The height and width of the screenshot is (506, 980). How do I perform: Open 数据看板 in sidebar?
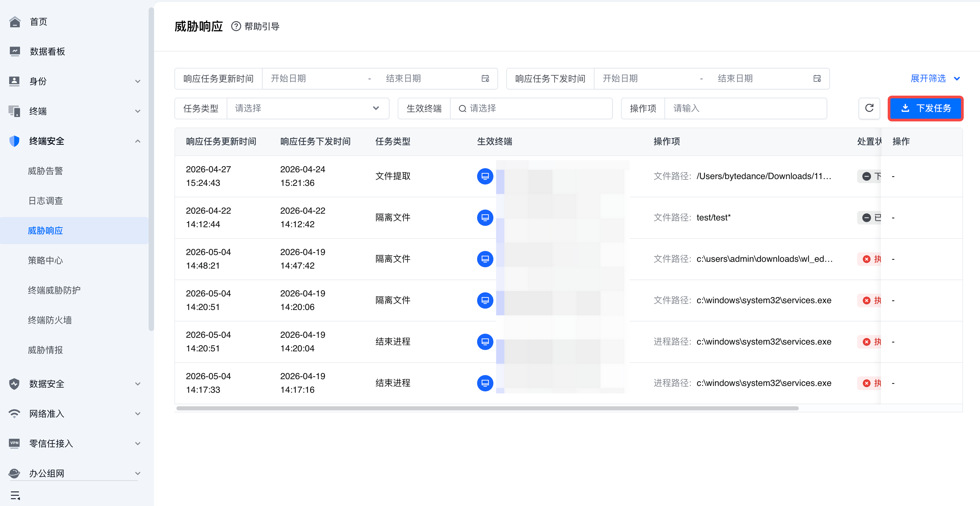tap(47, 51)
